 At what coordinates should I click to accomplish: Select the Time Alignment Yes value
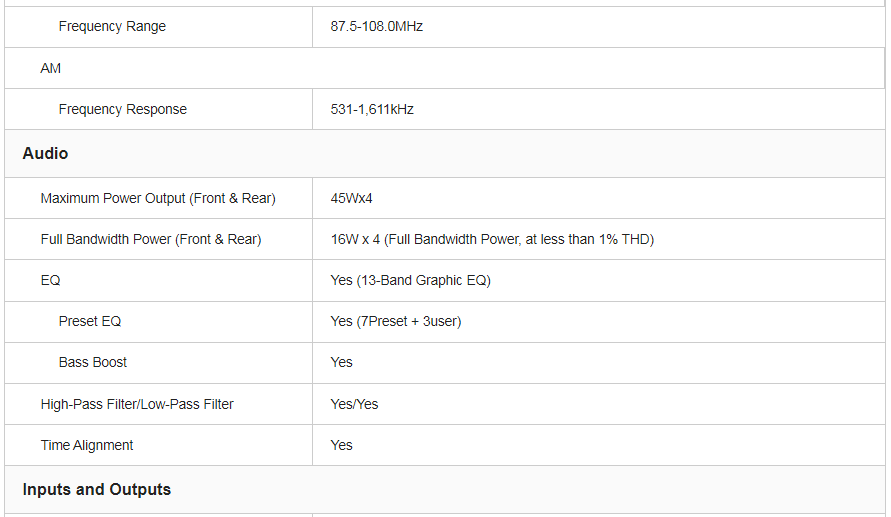pyautogui.click(x=342, y=446)
